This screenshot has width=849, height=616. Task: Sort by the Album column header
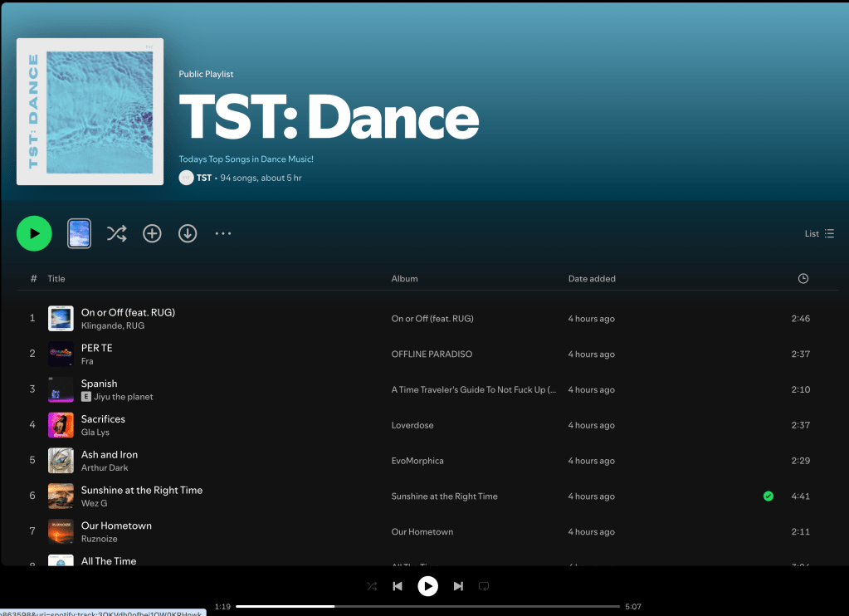pyautogui.click(x=404, y=278)
